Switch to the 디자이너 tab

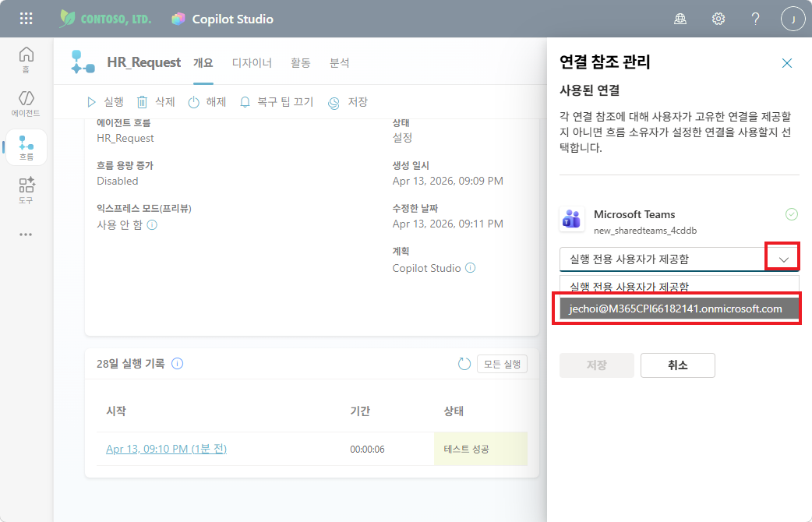tap(252, 62)
